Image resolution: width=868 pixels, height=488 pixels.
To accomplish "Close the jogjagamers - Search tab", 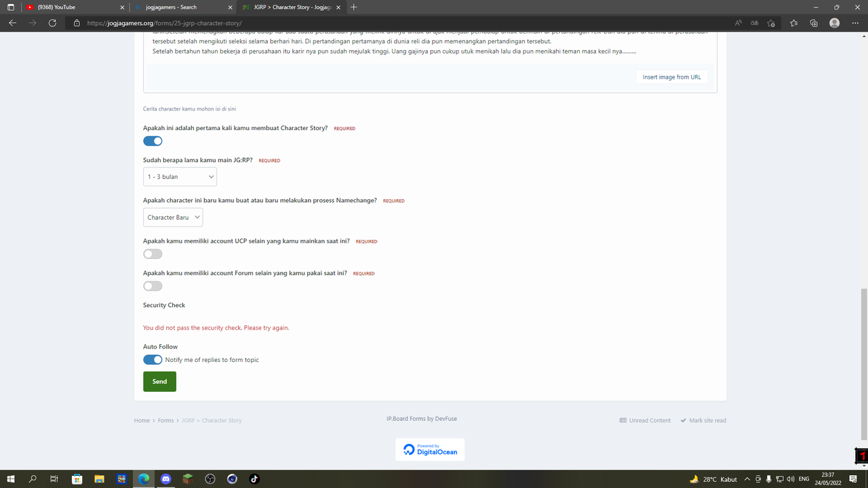I will 229,7.
